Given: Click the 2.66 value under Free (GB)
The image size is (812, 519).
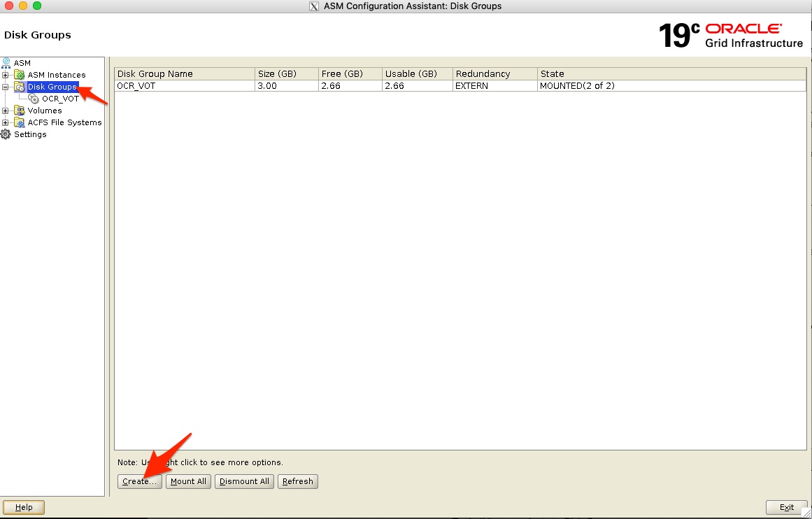Looking at the screenshot, I should [x=350, y=86].
